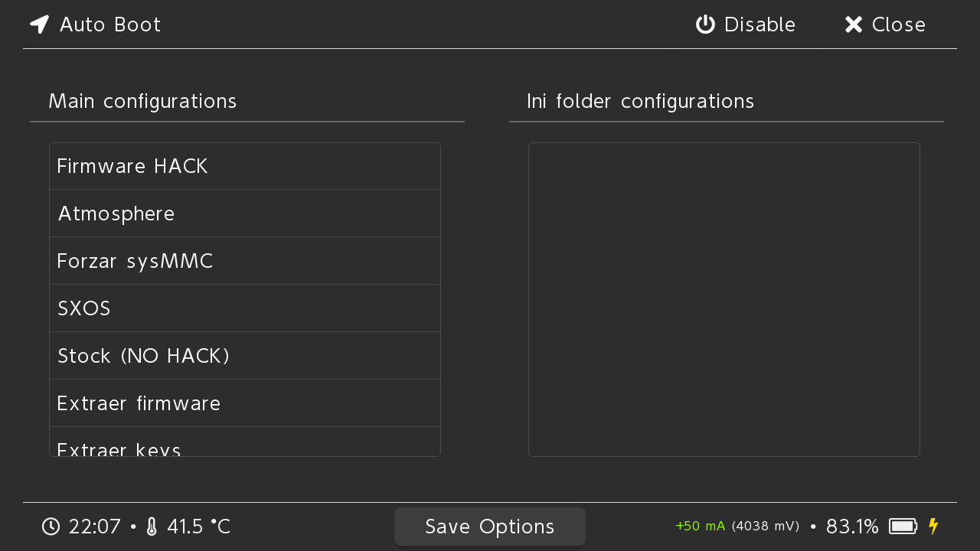The height and width of the screenshot is (551, 980).
Task: Click the Save Options button
Action: pyautogui.click(x=490, y=527)
